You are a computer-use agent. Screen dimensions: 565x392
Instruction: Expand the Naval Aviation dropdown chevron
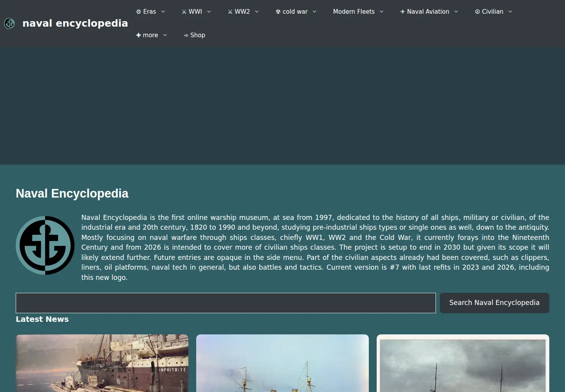click(x=456, y=12)
